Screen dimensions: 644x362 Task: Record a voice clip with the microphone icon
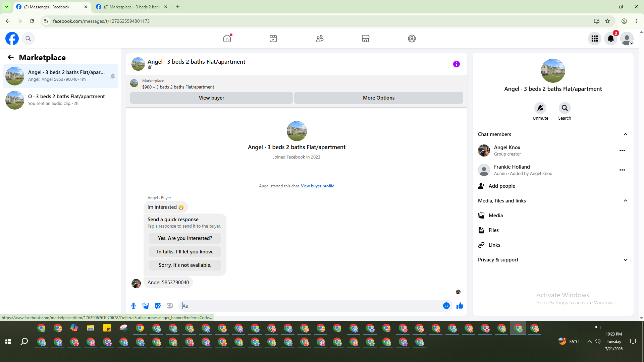click(x=133, y=306)
